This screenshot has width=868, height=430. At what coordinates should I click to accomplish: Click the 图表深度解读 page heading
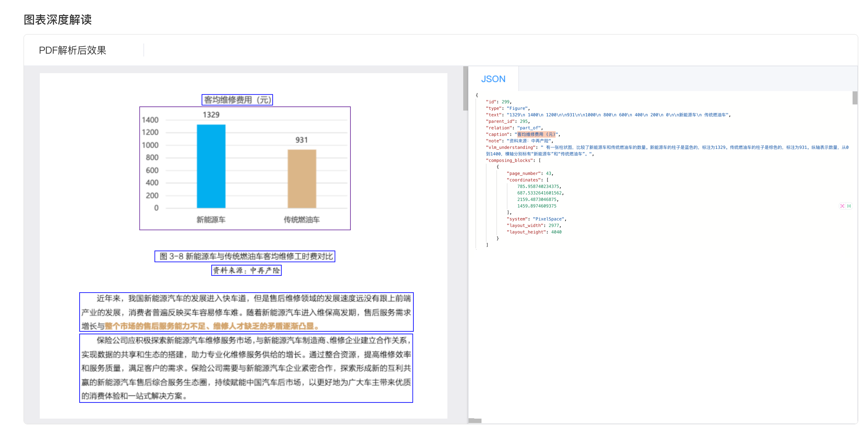(x=58, y=20)
